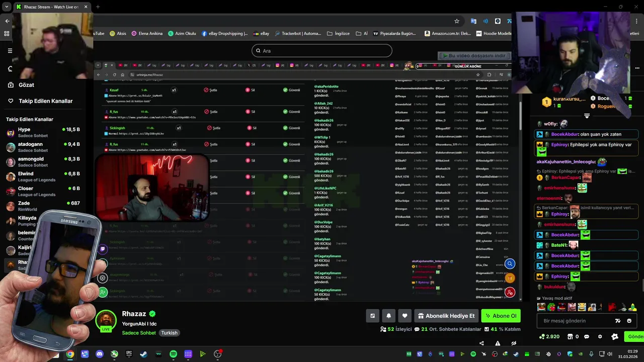644x362 pixels.
Task: Click the Turkish language tag
Action: [169, 333]
